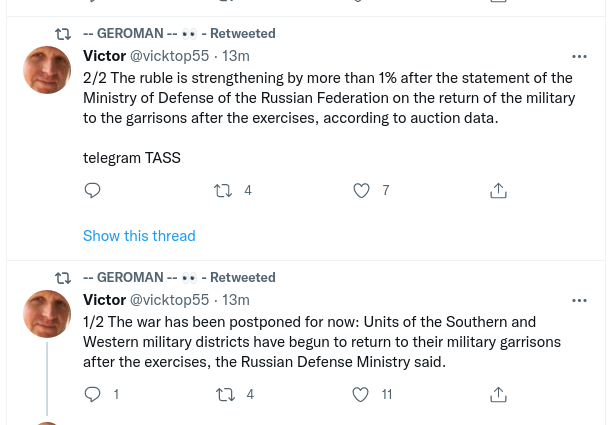This screenshot has height=425, width=609.
Task: Click Show this thread link
Action: pos(139,236)
